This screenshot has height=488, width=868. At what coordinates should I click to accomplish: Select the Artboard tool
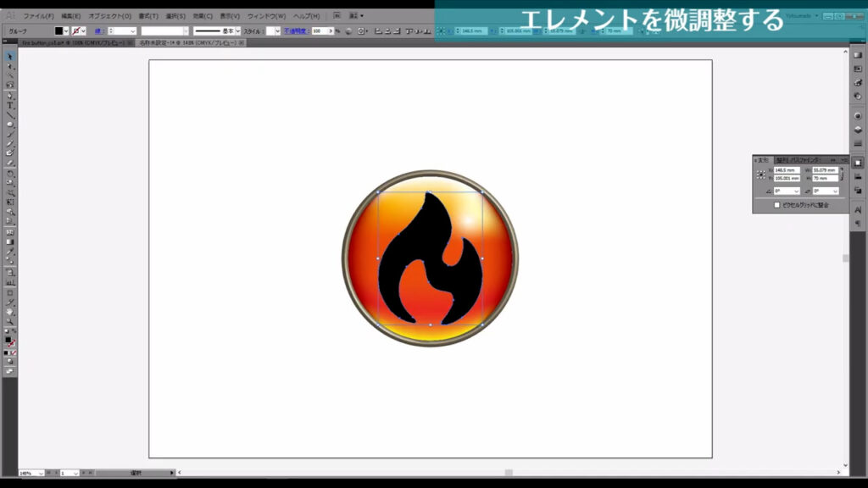coord(10,292)
